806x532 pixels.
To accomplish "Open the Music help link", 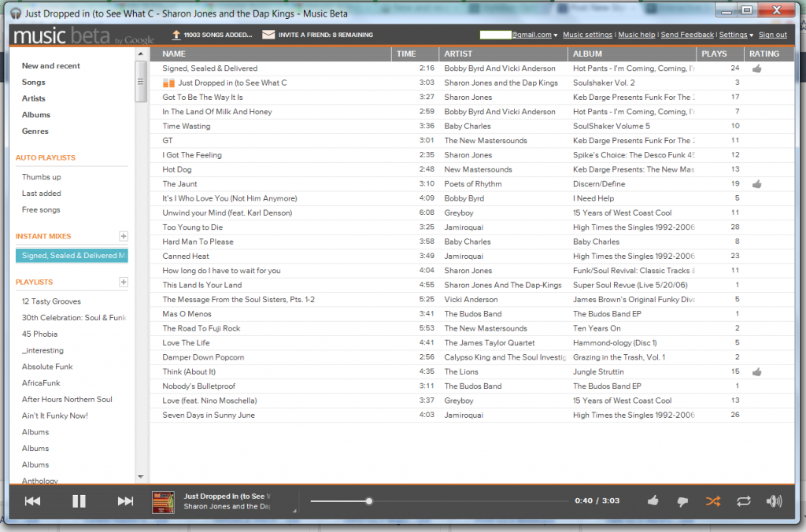I will (x=636, y=35).
